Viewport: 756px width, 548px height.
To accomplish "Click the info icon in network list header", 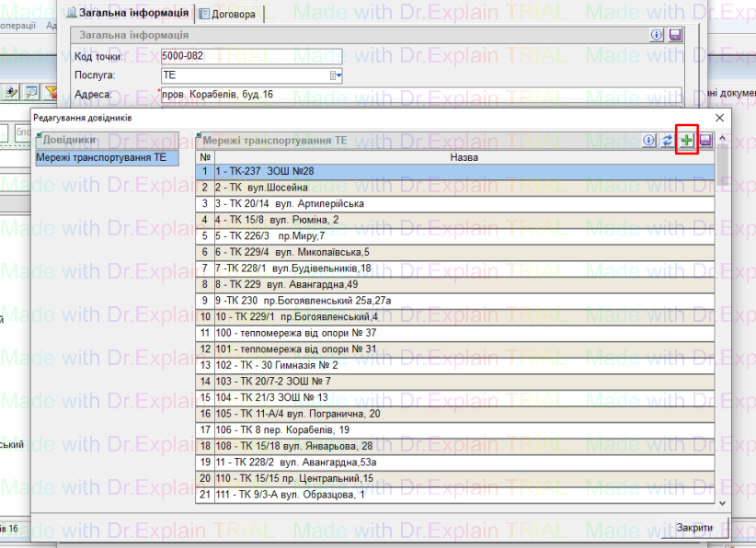I will (649, 141).
